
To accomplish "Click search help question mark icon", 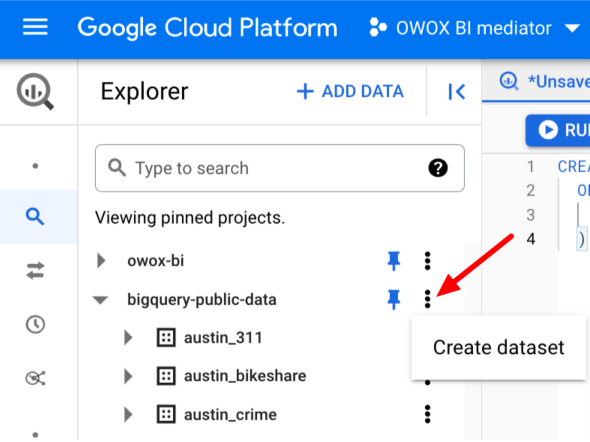I will tap(438, 168).
